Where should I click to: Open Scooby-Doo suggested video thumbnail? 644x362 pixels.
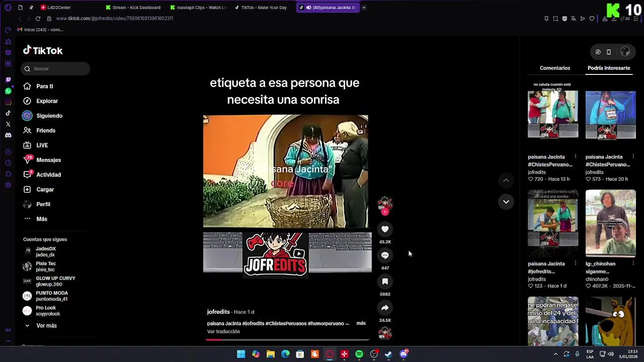[x=610, y=321]
